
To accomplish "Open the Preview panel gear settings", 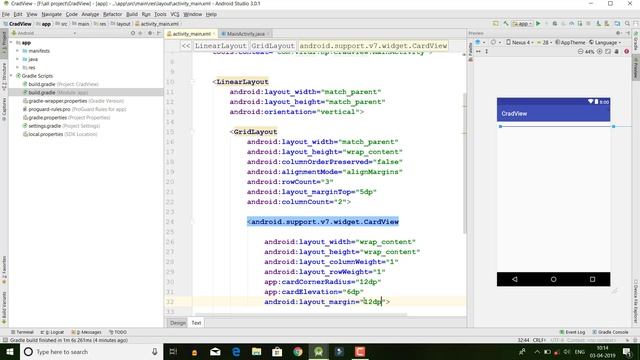I will [x=619, y=33].
